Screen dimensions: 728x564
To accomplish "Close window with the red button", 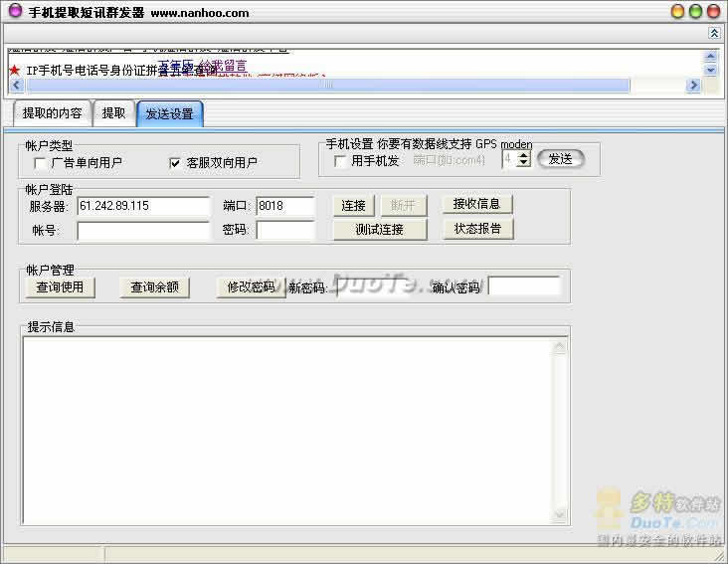I will coord(713,12).
